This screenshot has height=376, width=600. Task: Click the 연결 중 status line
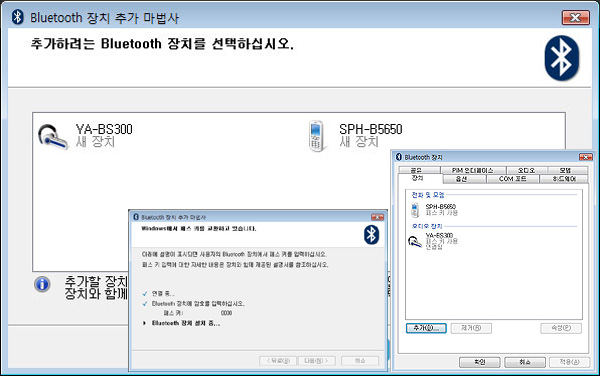[x=163, y=294]
